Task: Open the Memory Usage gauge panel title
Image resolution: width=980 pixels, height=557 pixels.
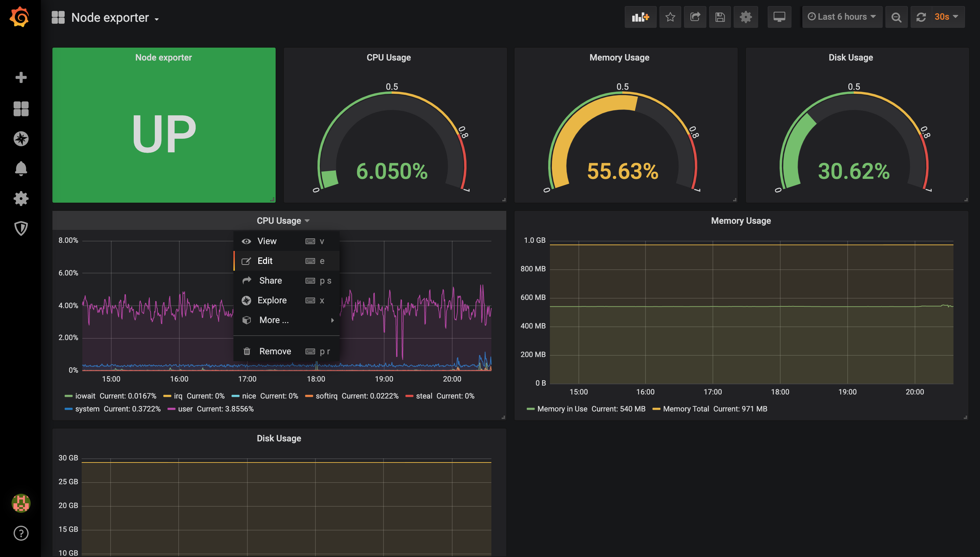Action: coord(619,57)
